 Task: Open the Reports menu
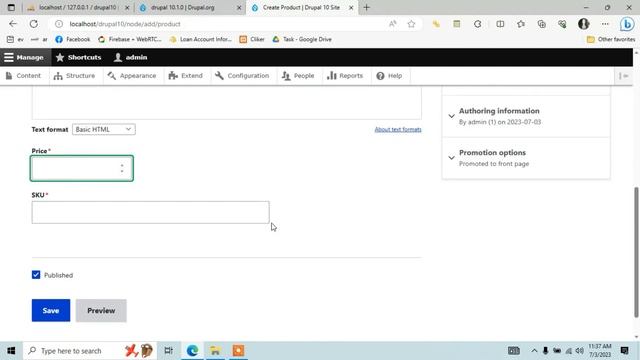[x=345, y=76]
